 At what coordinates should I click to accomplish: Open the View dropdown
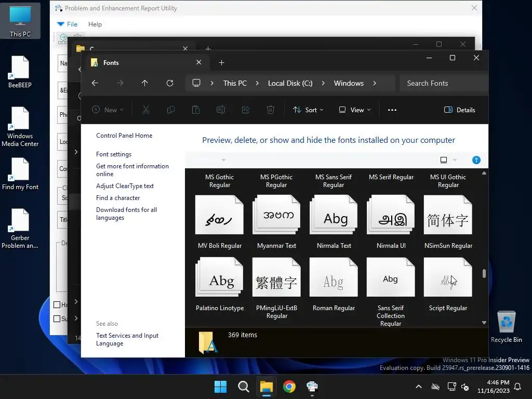pyautogui.click(x=355, y=110)
